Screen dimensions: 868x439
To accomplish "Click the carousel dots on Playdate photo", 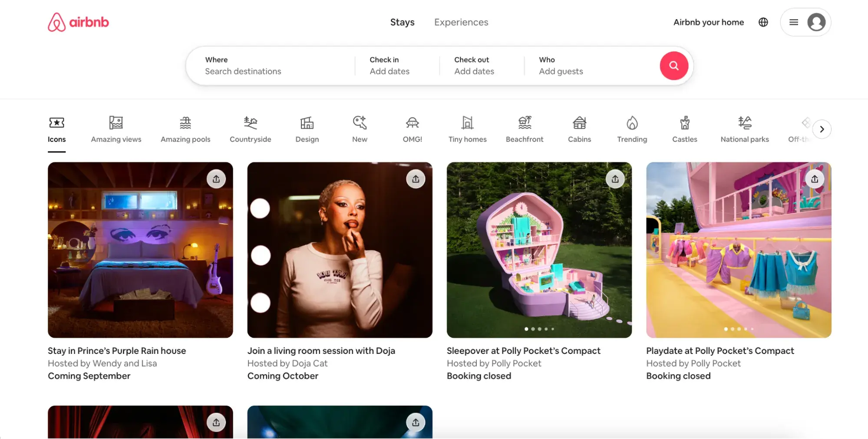I will pos(739,329).
